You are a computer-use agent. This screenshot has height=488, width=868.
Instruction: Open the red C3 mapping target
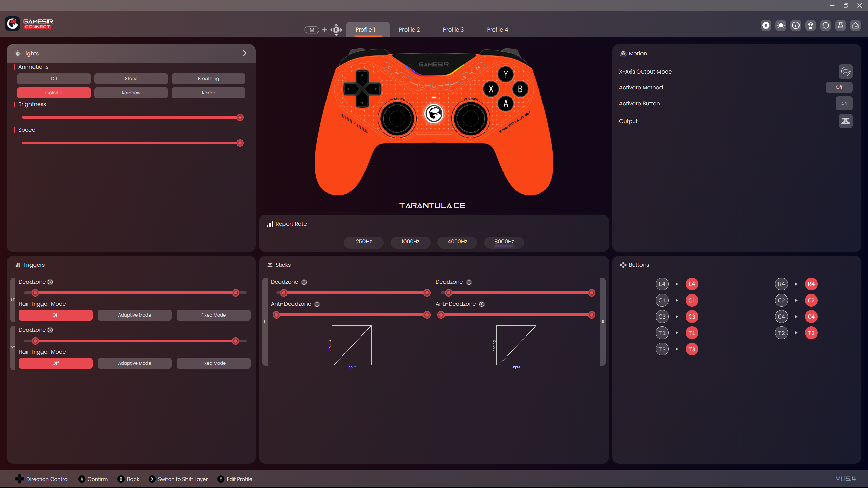click(x=692, y=317)
